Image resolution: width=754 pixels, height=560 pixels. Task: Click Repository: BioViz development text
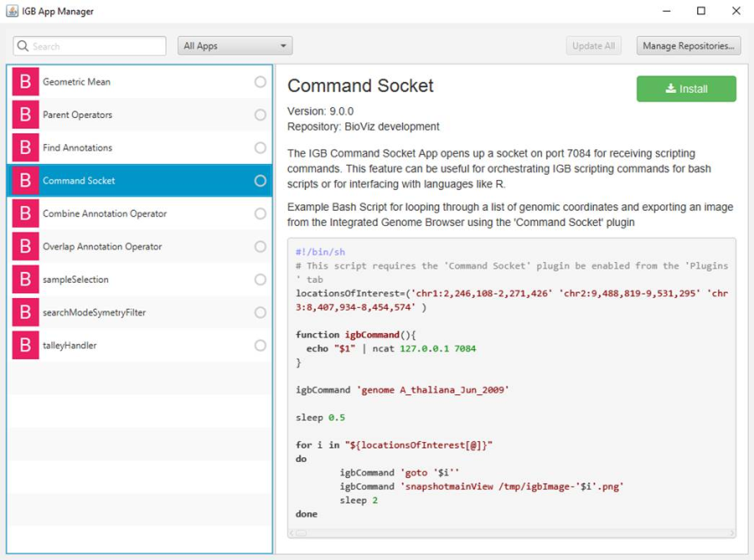click(x=364, y=126)
